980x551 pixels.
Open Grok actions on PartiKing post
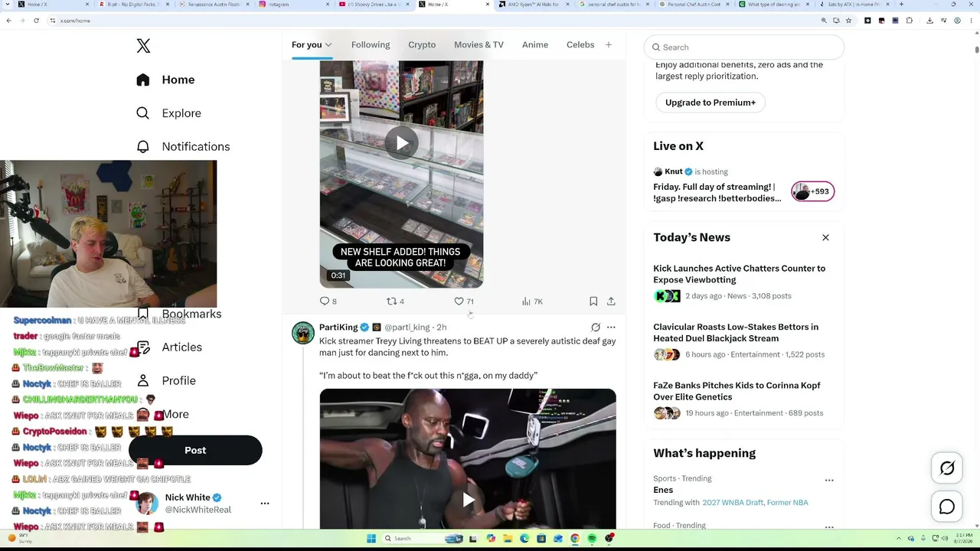tap(596, 328)
